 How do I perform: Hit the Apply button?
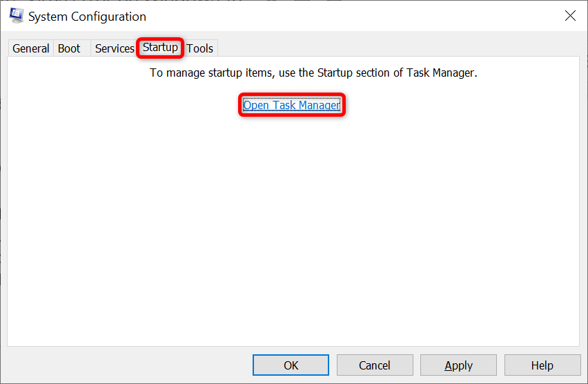(x=458, y=365)
